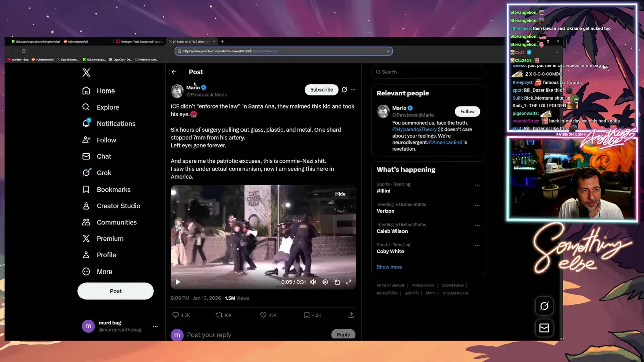
Task: Click the X logo in sidebar
Action: tap(86, 72)
